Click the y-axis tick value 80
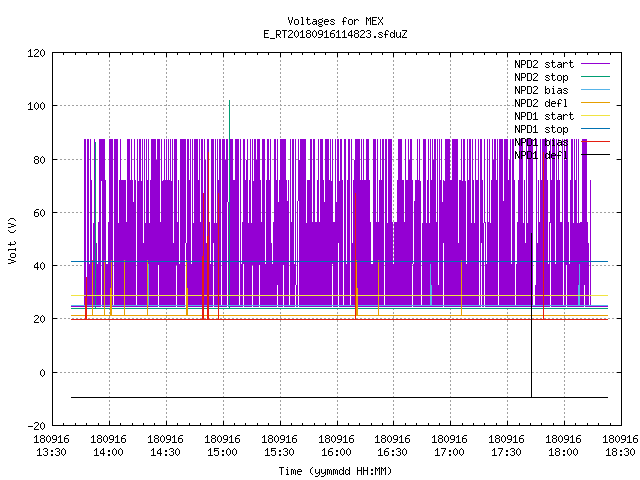Viewport: 640px width, 480px height. pyautogui.click(x=39, y=160)
